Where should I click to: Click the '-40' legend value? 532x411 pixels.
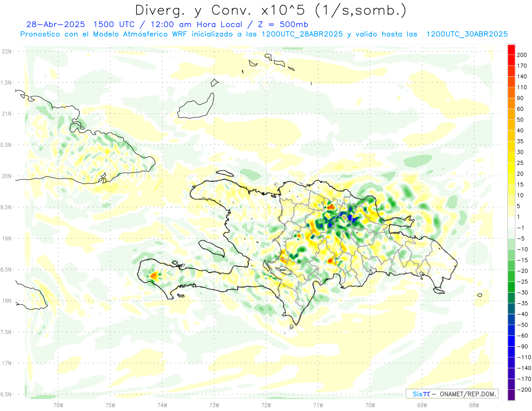(523, 314)
